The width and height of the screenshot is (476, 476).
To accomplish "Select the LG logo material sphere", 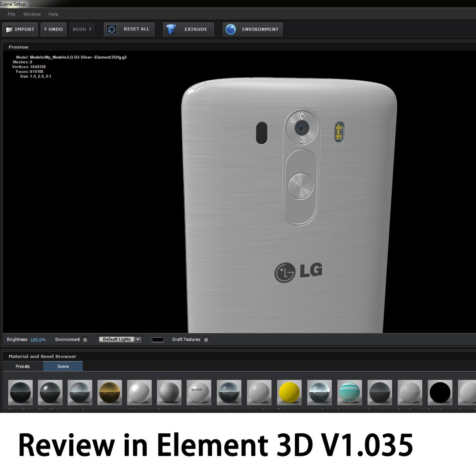I will pos(199,392).
